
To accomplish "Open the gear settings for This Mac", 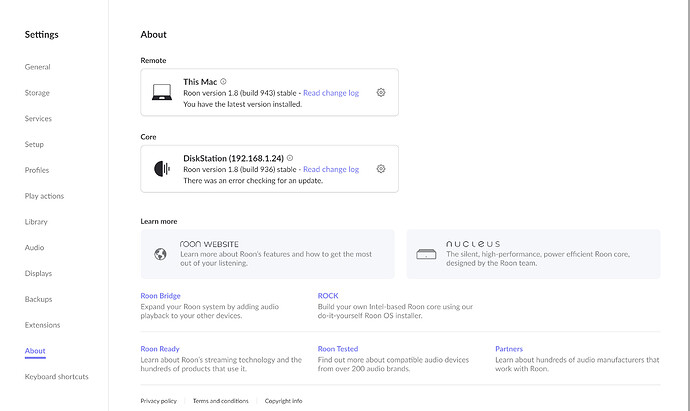I will pyautogui.click(x=381, y=92).
